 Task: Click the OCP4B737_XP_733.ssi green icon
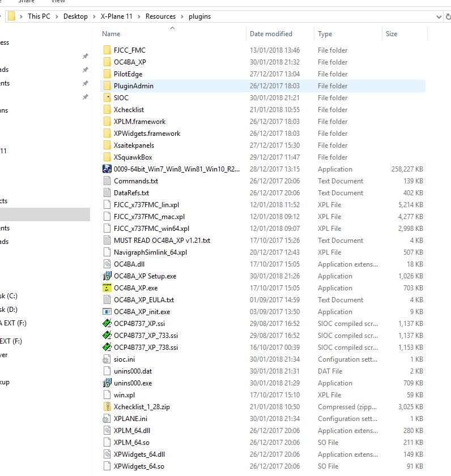coord(107,335)
